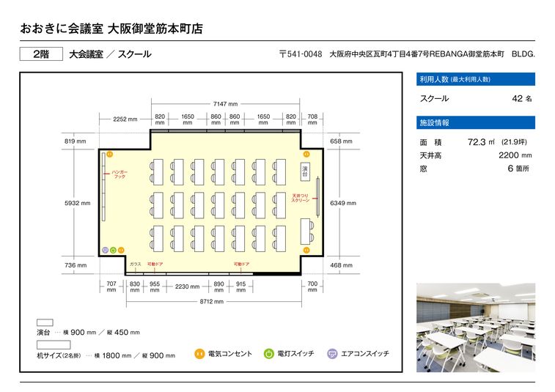The height and width of the screenshot is (392, 555).
Task: Select the side desk below the ceiling screen
Action: click(306, 232)
